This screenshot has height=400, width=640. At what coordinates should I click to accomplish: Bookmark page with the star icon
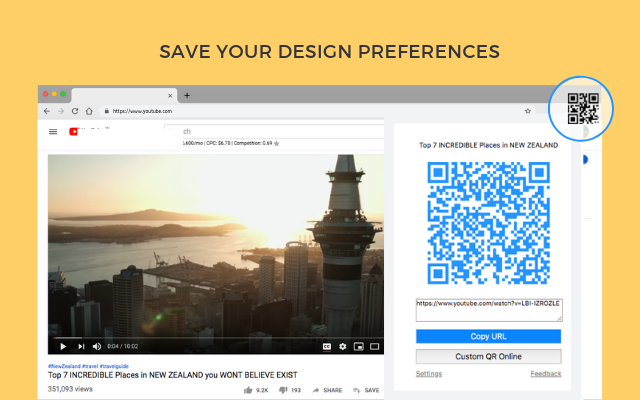[527, 111]
